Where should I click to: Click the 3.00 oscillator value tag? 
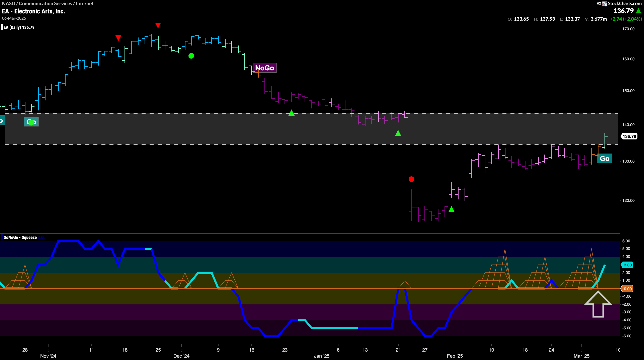627,265
